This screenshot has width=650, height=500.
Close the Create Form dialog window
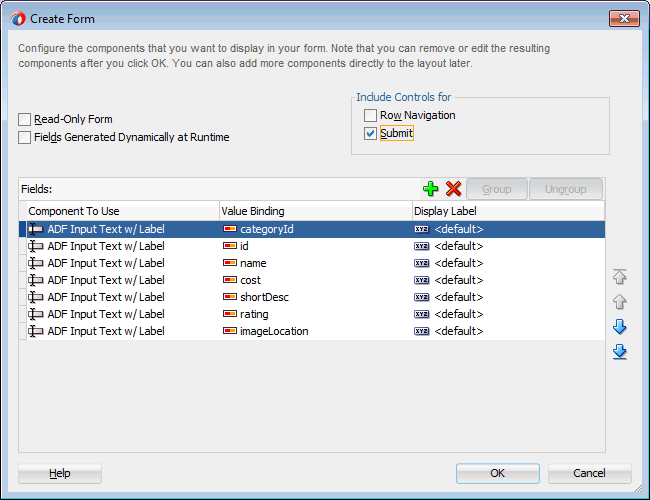click(x=624, y=19)
